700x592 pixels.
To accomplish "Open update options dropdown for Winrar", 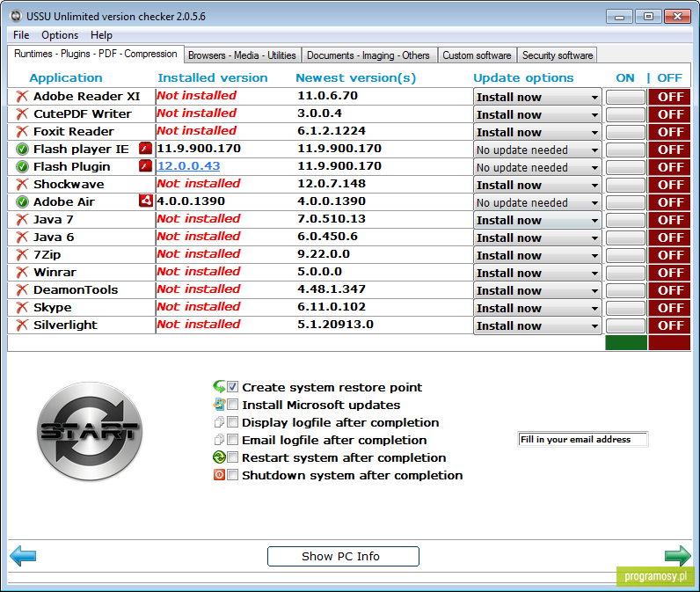I will click(x=537, y=273).
